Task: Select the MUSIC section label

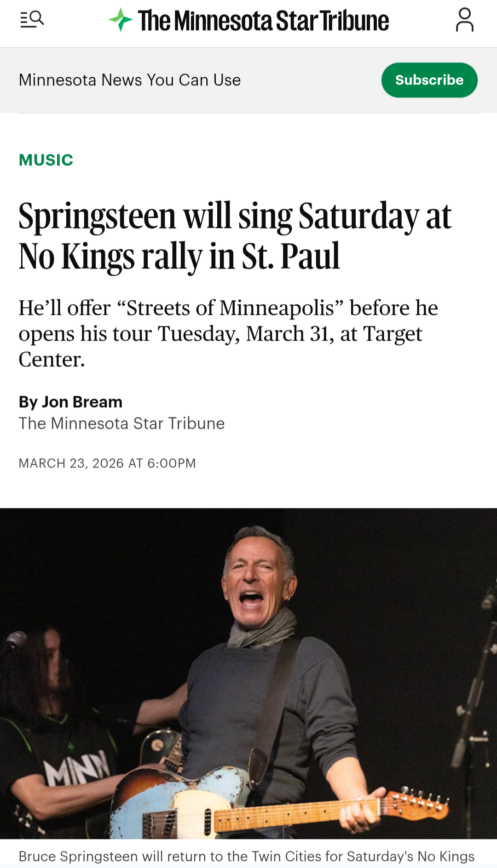Action: [46, 160]
